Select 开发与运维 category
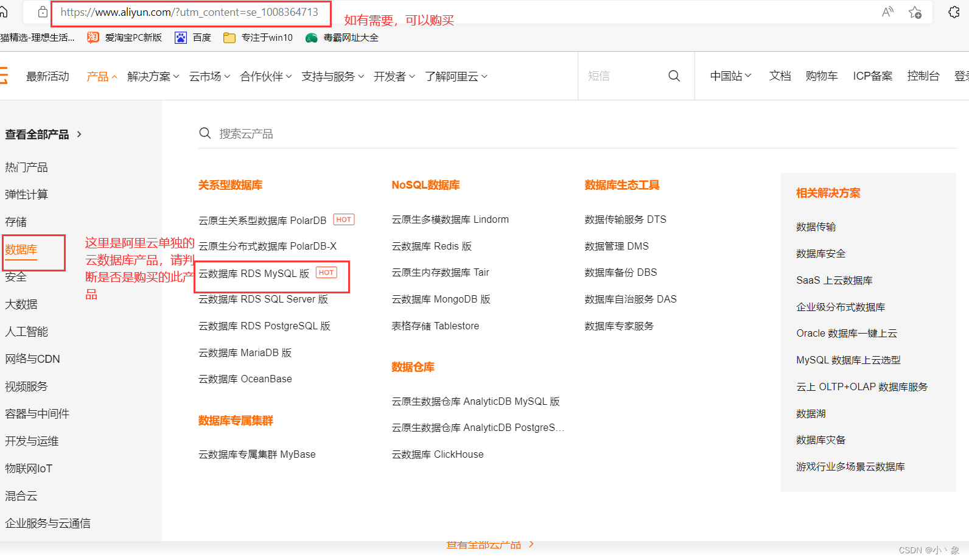 [x=32, y=441]
